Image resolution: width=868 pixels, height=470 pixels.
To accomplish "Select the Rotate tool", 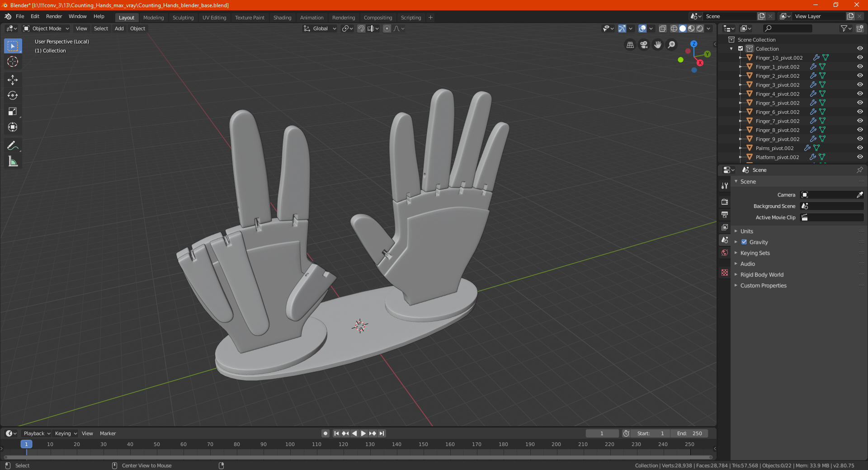I will pyautogui.click(x=13, y=96).
